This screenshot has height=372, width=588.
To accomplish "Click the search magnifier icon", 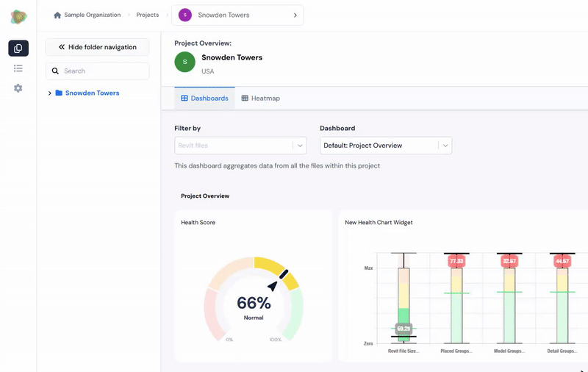I will tap(55, 71).
